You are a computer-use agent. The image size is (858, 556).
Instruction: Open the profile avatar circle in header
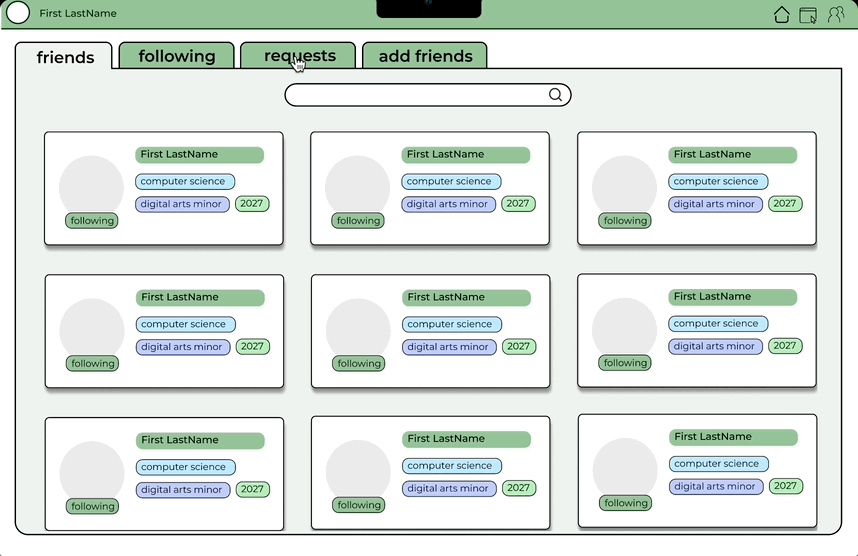(18, 13)
